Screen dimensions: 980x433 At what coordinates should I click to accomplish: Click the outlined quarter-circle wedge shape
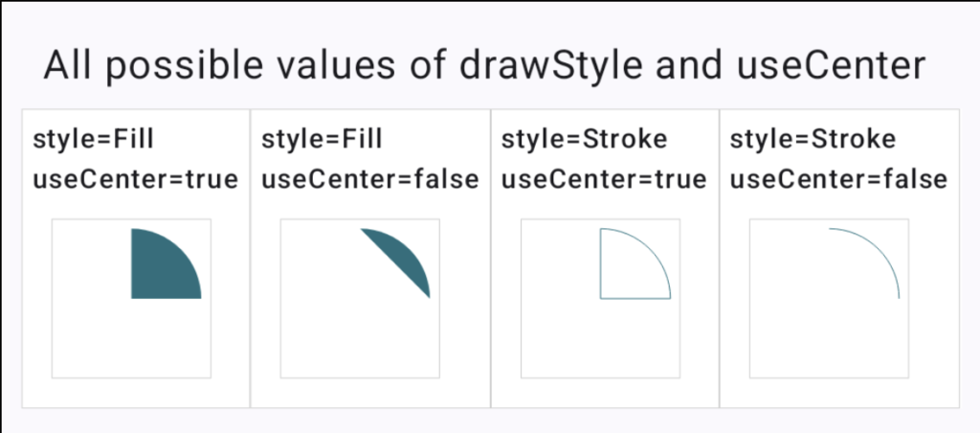[x=634, y=264]
